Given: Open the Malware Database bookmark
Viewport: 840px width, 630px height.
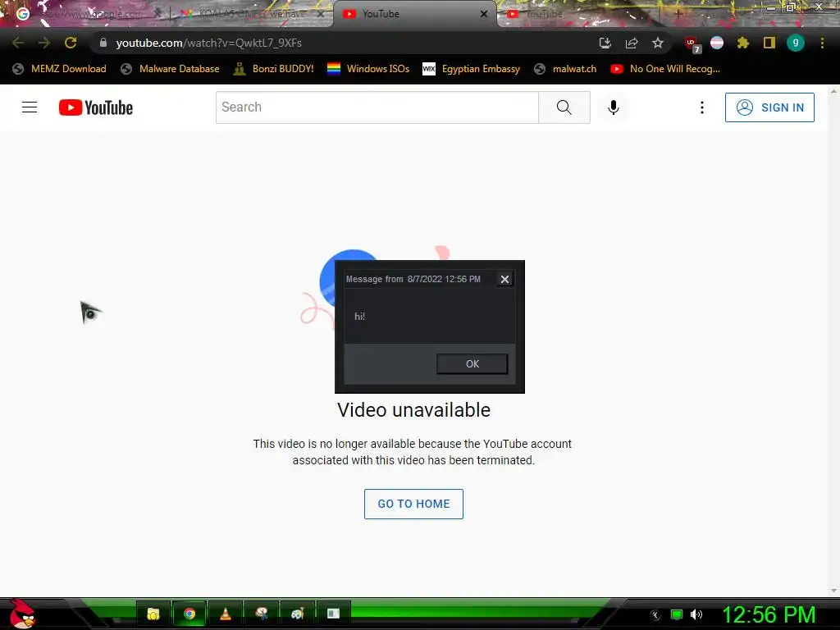Looking at the screenshot, I should [171, 69].
